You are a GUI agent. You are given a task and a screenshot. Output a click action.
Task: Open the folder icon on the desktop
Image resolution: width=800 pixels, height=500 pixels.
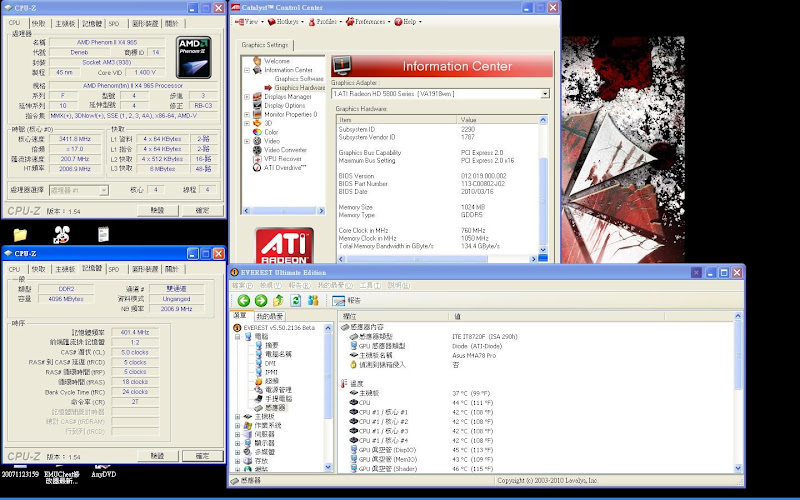[20, 235]
